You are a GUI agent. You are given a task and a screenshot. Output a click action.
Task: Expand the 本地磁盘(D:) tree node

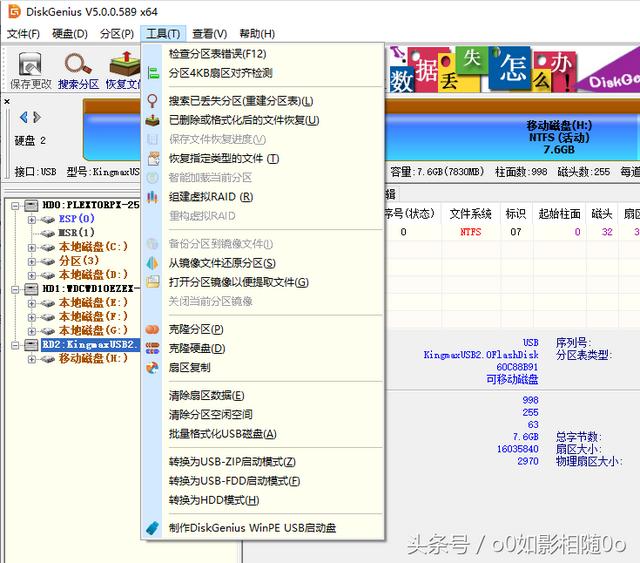[31, 275]
